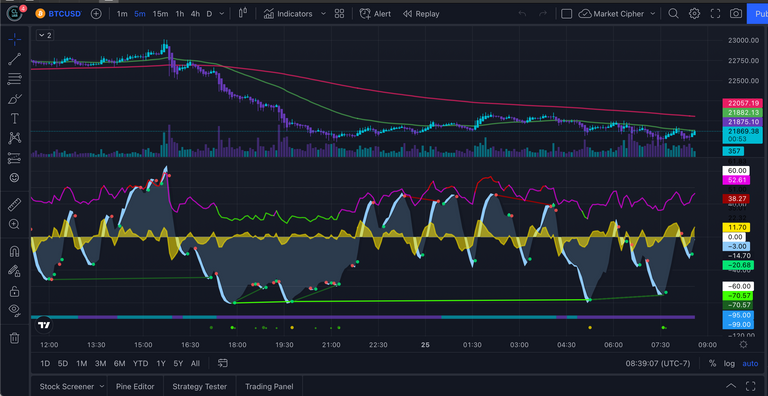Open the Stock Screener tab
Viewport: 768px width, 396px height.
point(67,386)
